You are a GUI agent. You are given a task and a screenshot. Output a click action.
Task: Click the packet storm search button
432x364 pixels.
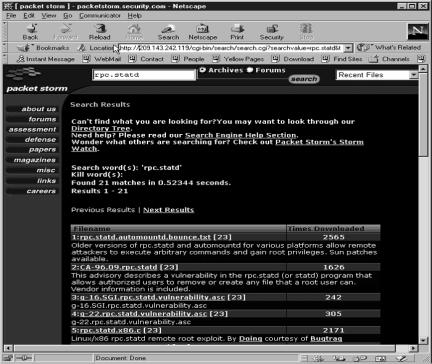[x=304, y=79]
